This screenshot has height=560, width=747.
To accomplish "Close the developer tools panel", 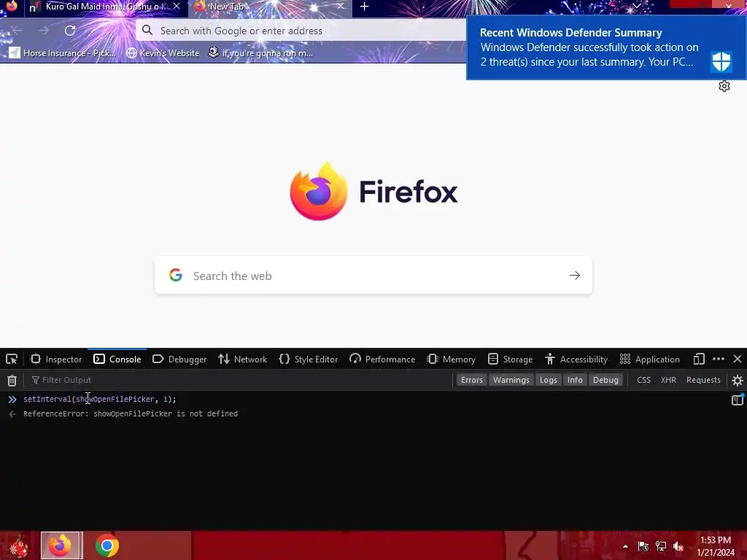I will (x=738, y=359).
